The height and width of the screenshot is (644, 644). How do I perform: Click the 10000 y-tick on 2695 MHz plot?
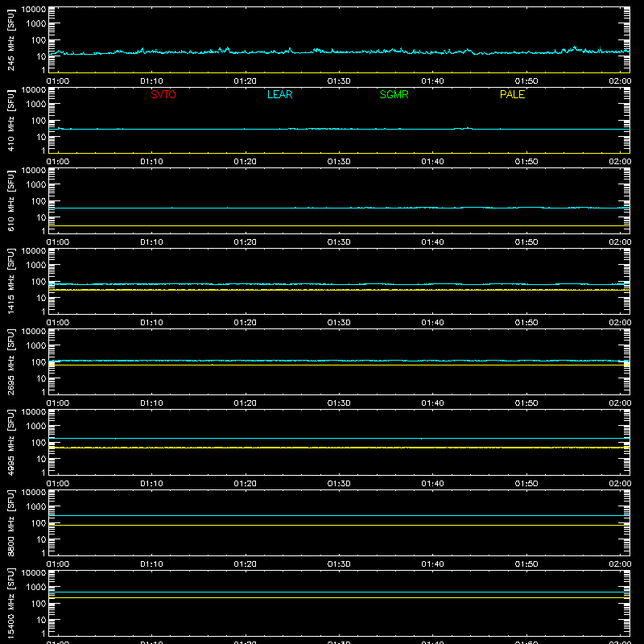pyautogui.click(x=34, y=332)
